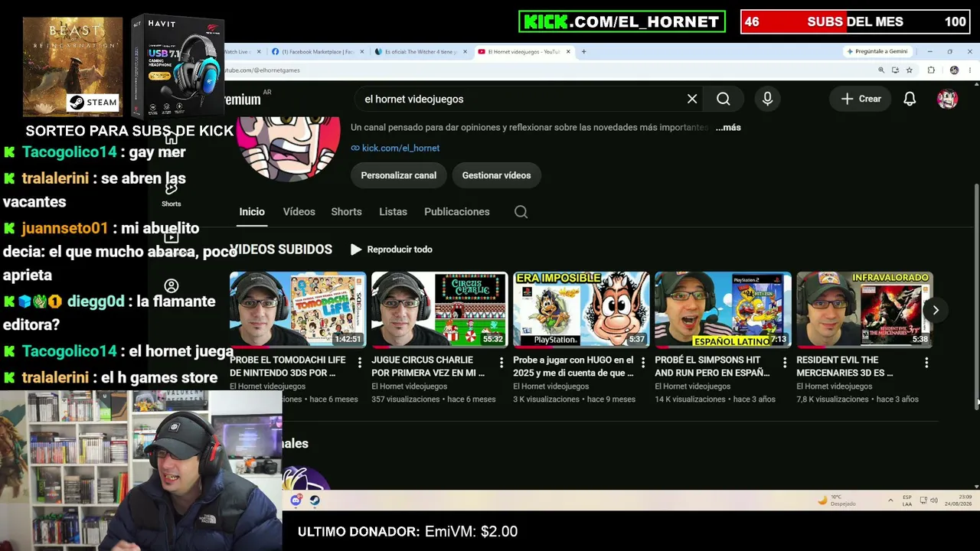The height and width of the screenshot is (551, 980).
Task: Click the Crear button
Action: pyautogui.click(x=861, y=99)
